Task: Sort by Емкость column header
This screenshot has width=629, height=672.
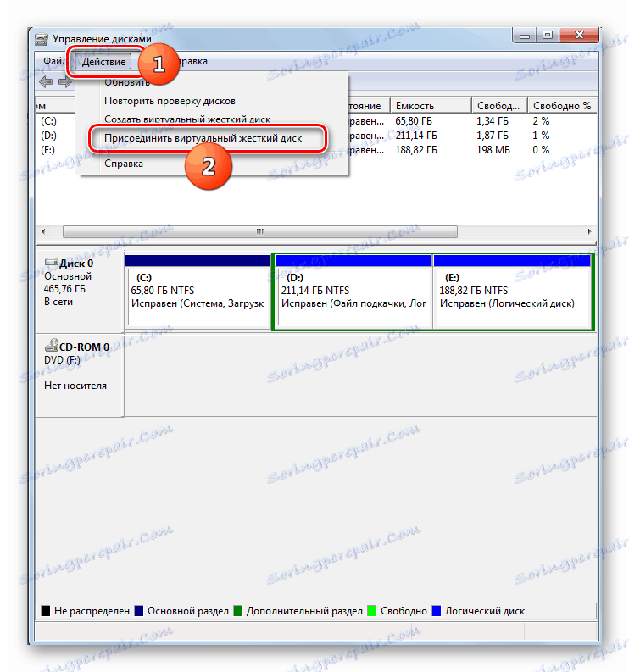Action: pyautogui.click(x=431, y=105)
